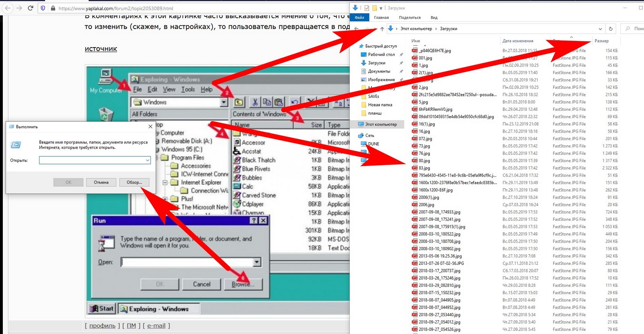Go back in the Explorer window
This screenshot has height=334, width=644.
pos(357,29)
